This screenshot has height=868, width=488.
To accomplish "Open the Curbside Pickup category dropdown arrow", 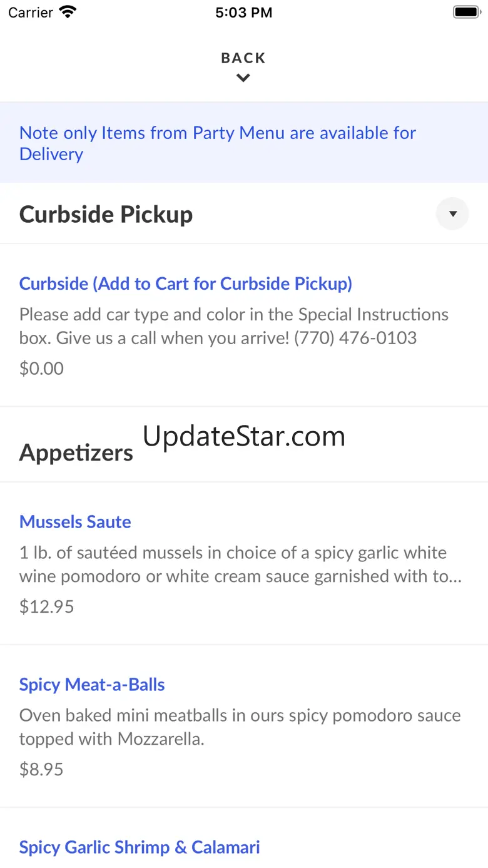I will pos(452,214).
